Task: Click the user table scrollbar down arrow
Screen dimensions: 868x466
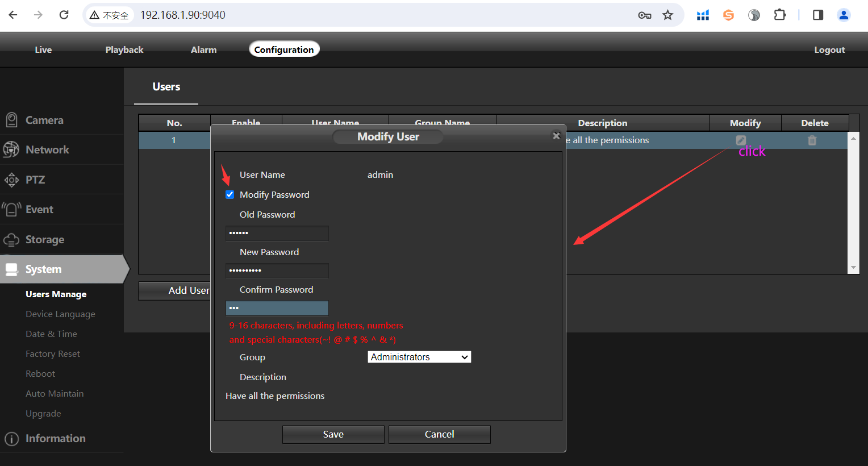Action: click(853, 268)
